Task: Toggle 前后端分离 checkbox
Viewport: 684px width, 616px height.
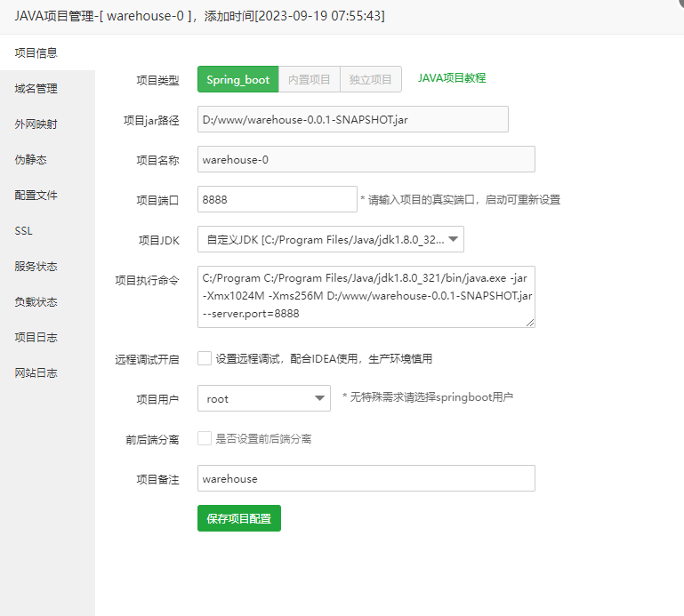Action: [x=205, y=438]
